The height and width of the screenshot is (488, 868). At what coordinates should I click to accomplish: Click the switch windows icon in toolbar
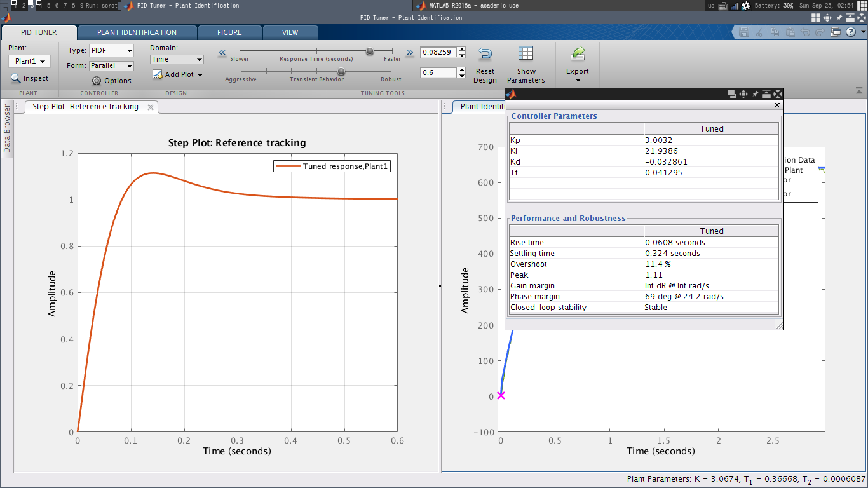[x=836, y=32]
